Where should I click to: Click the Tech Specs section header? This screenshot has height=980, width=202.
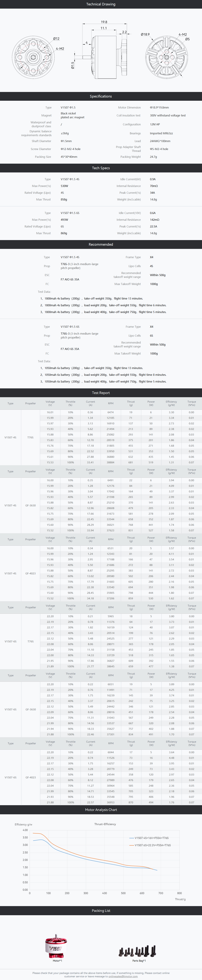(x=101, y=168)
